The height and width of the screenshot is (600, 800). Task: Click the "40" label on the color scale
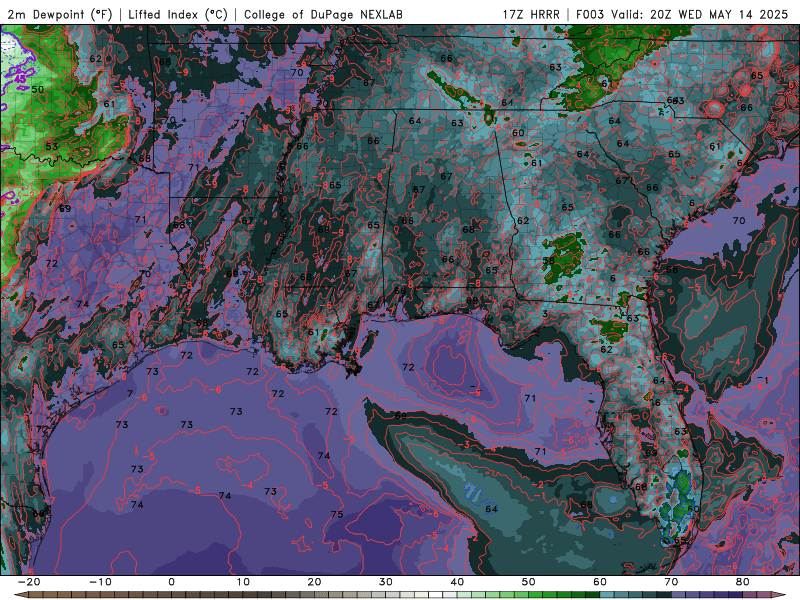(457, 582)
